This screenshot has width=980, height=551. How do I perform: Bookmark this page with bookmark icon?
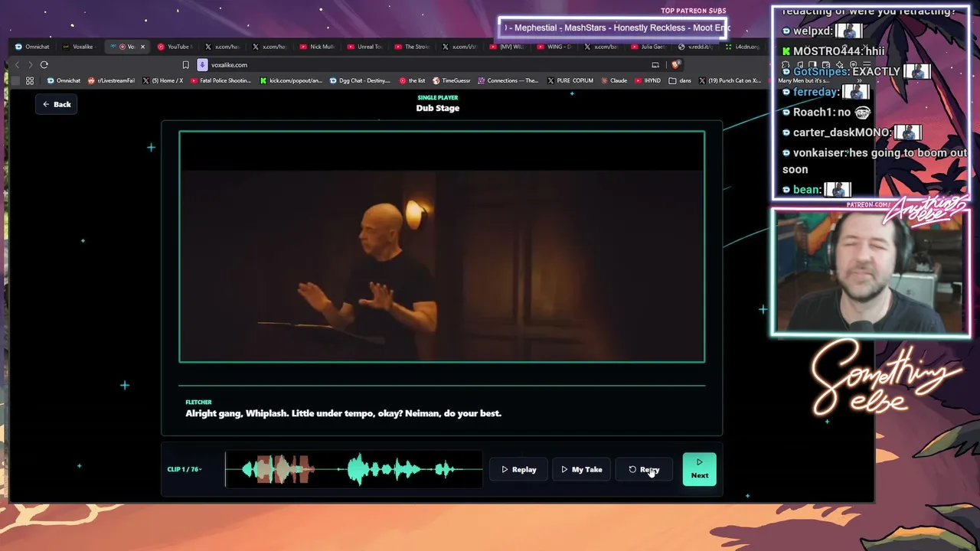pos(185,65)
